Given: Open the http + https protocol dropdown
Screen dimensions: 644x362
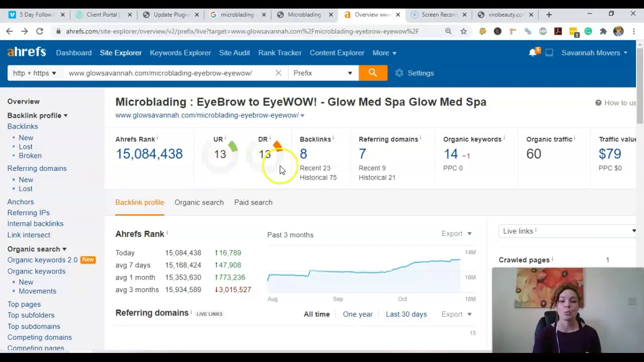Looking at the screenshot, I should pos(35,73).
